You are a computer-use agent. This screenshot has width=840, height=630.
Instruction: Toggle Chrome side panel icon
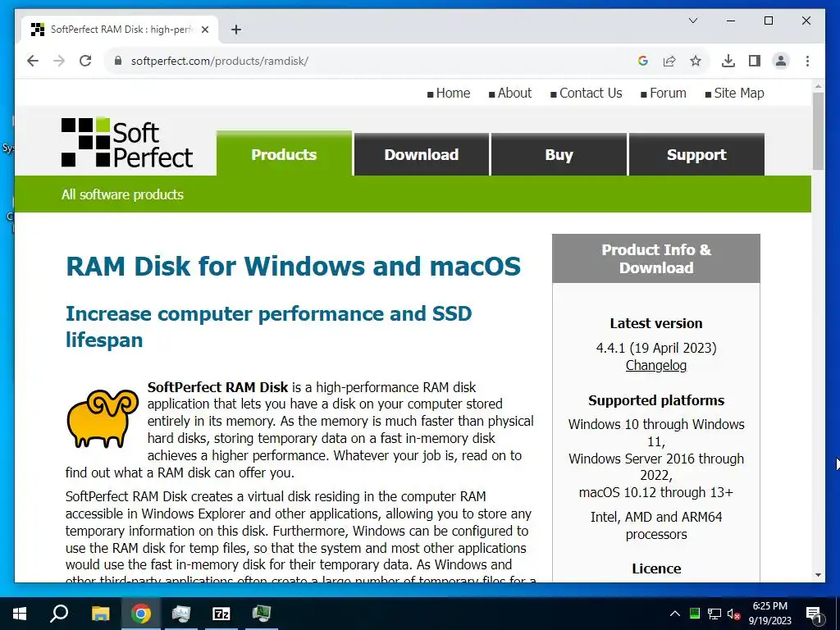pyautogui.click(x=755, y=61)
